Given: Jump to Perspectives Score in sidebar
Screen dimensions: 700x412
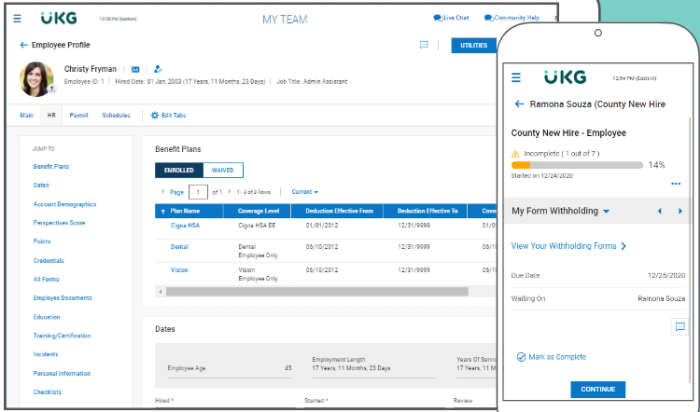Looking at the screenshot, I should click(59, 223).
